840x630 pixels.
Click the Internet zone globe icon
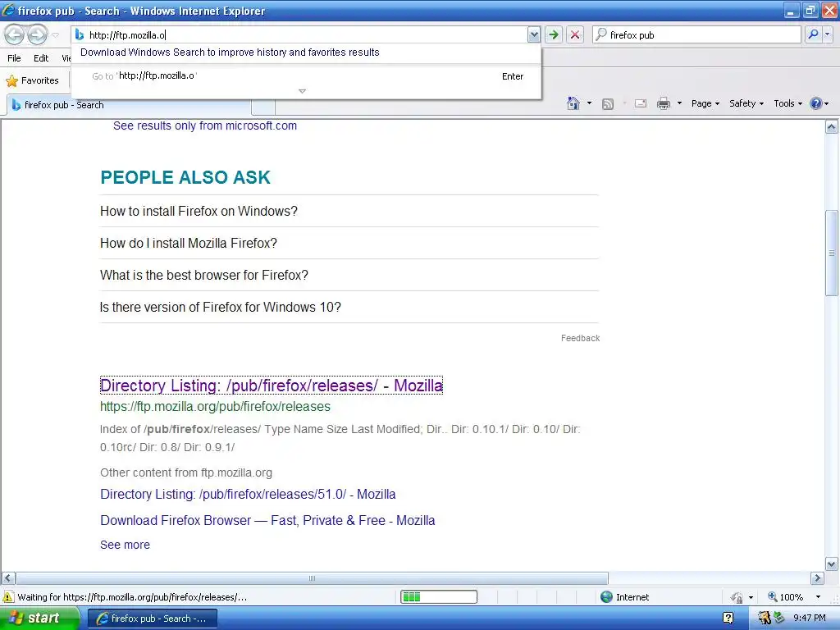pyautogui.click(x=606, y=597)
